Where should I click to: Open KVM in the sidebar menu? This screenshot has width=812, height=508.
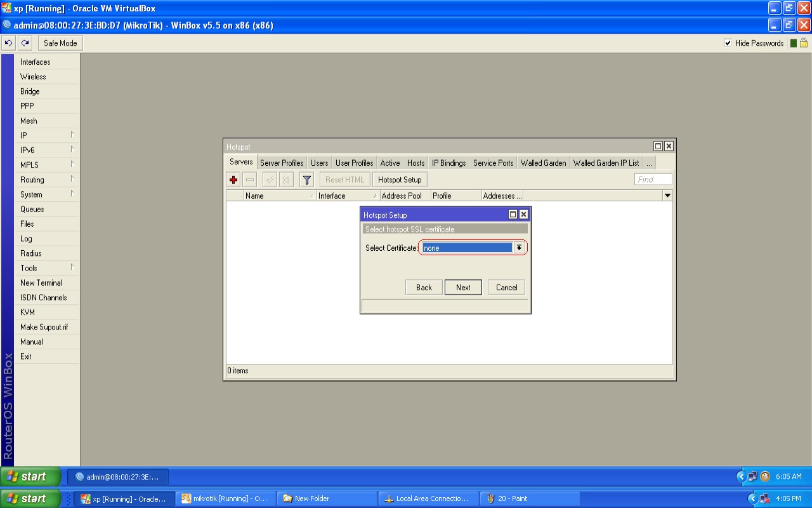coord(48,312)
